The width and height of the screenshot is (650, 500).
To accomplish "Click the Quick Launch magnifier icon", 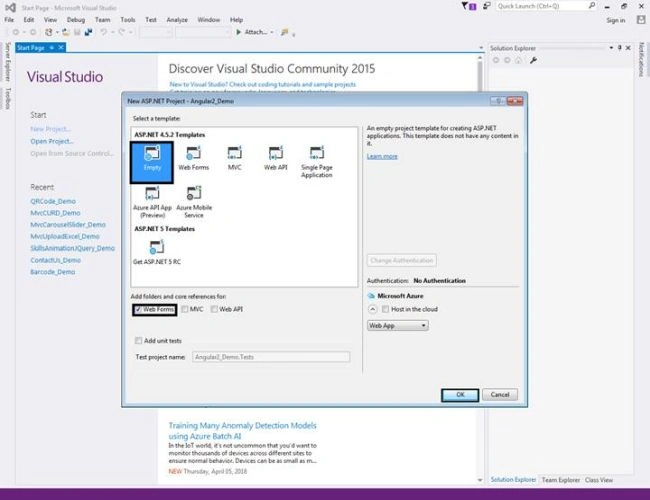I will (x=592, y=6).
